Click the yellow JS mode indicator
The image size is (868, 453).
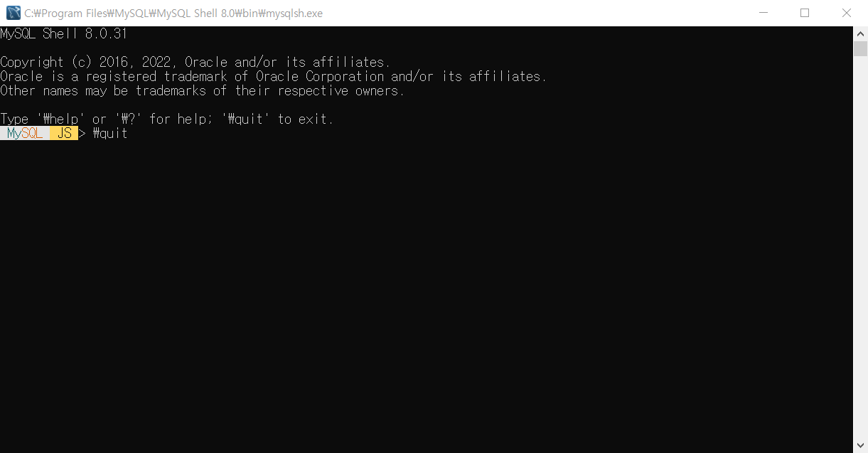(64, 133)
